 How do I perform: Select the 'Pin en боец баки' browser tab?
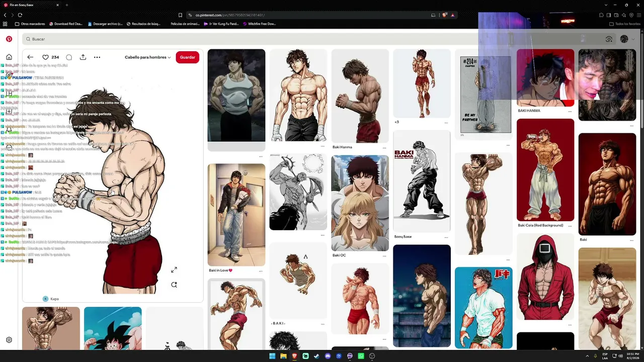31,5
